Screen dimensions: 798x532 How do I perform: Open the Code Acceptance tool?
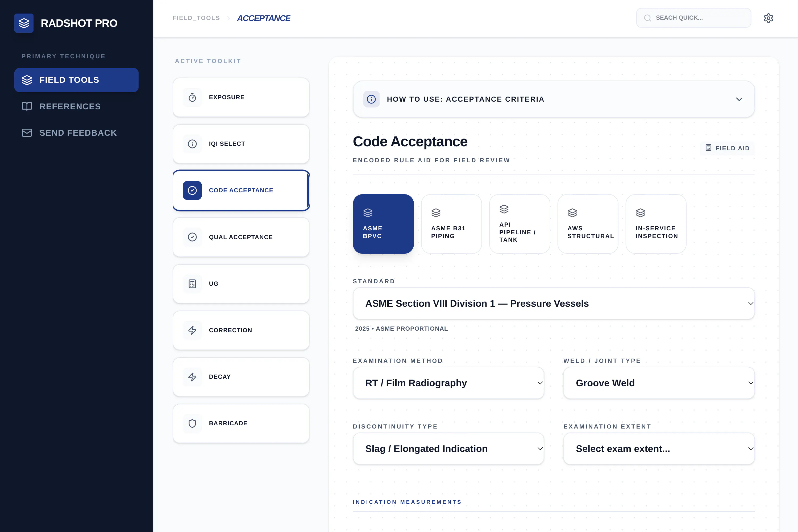click(x=241, y=190)
